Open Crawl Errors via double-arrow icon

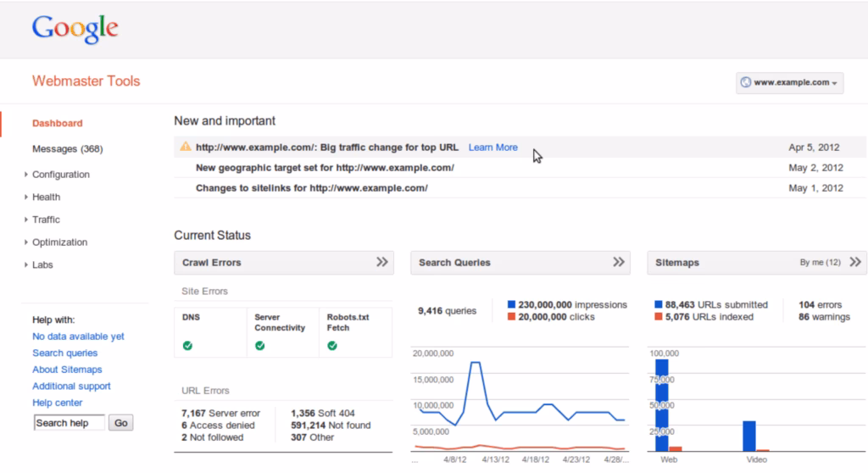coord(382,263)
